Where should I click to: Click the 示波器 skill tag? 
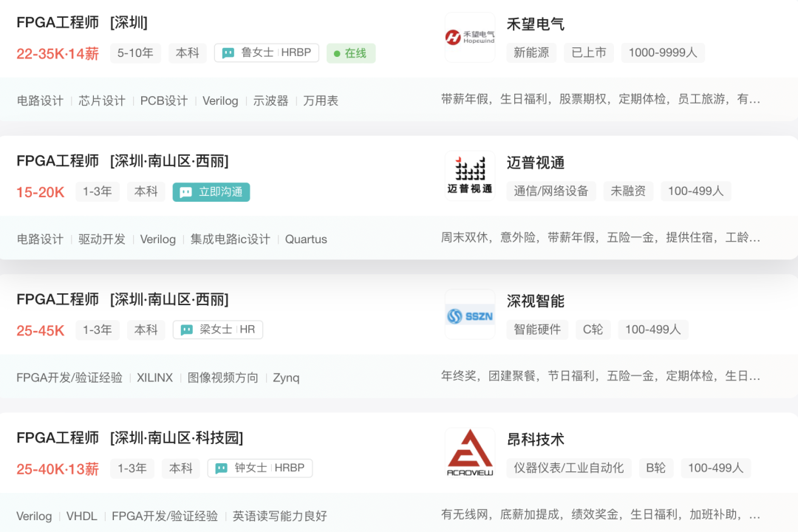coord(270,100)
